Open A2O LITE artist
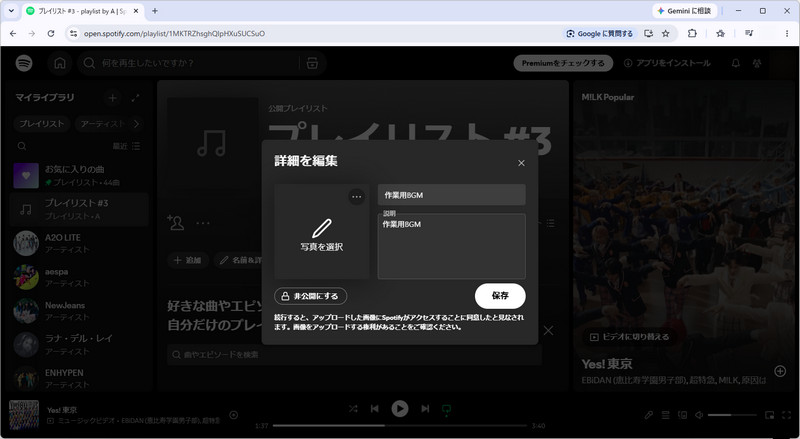 (x=79, y=243)
